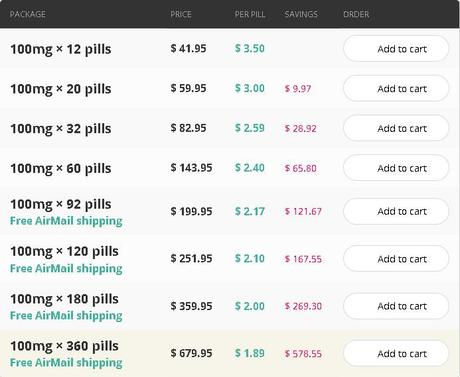This screenshot has height=377, width=460.
Task: Select the $ 41.95 price text
Action: (x=188, y=49)
